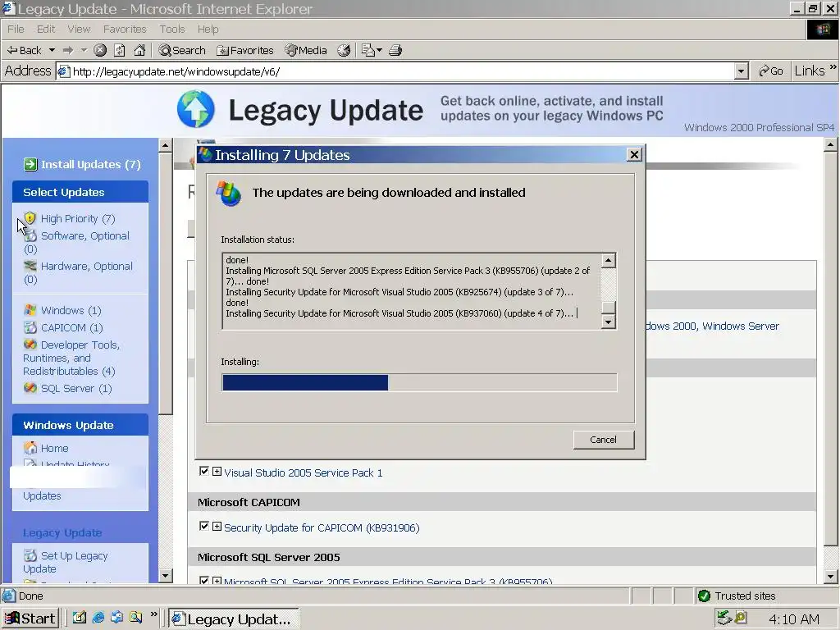
Task: Click Outlook Express quick launch icon
Action: (x=116, y=618)
